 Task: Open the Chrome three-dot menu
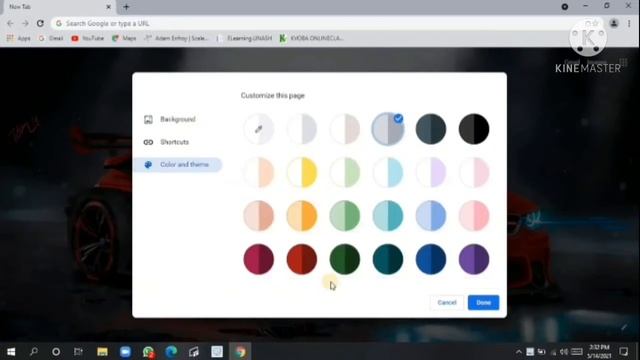point(629,24)
